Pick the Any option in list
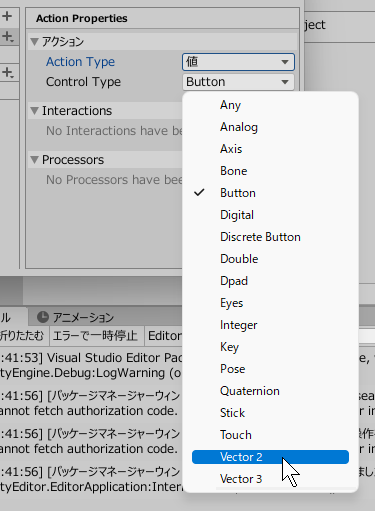This screenshot has height=511, width=375. pos(270,105)
